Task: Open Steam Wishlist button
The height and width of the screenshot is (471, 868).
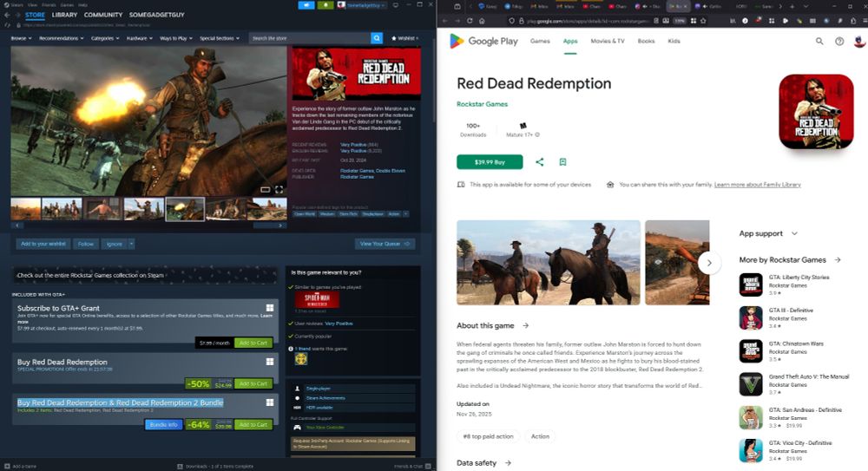Action: [x=404, y=38]
